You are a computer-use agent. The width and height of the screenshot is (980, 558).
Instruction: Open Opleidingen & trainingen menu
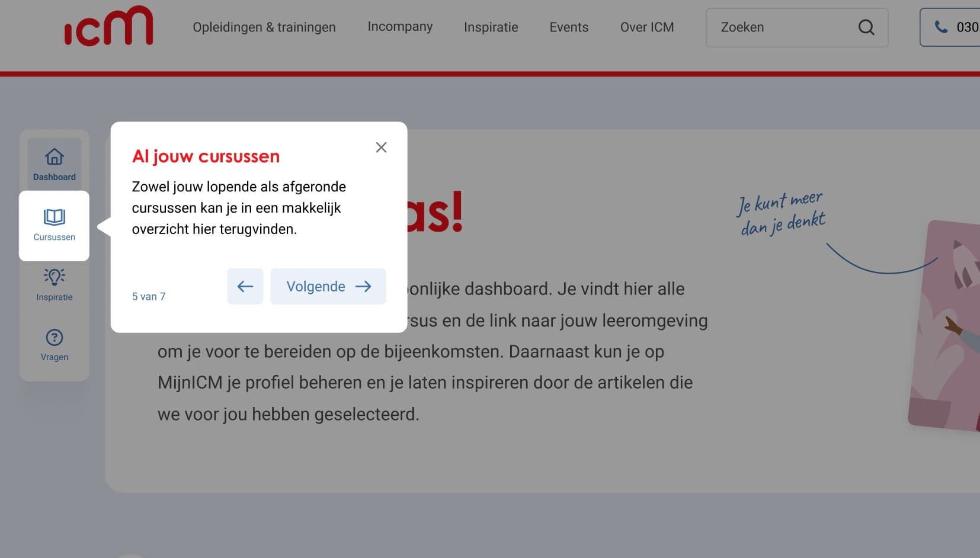264,27
